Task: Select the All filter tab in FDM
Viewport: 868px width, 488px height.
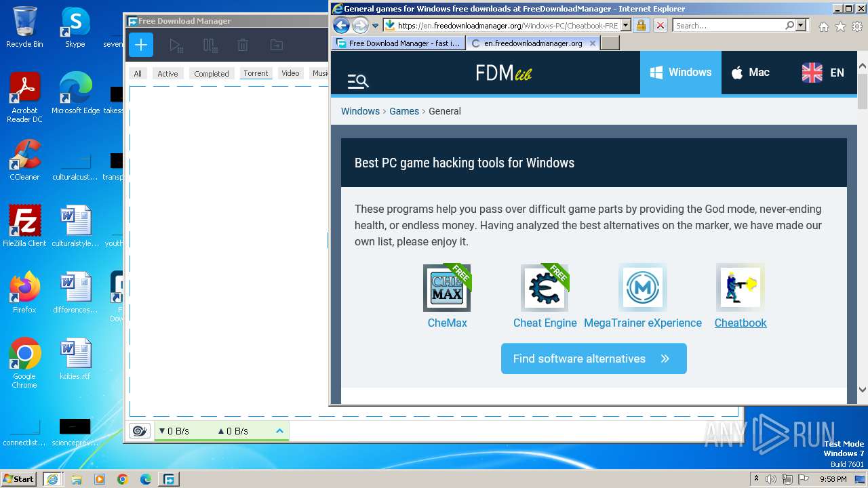Action: coord(138,74)
